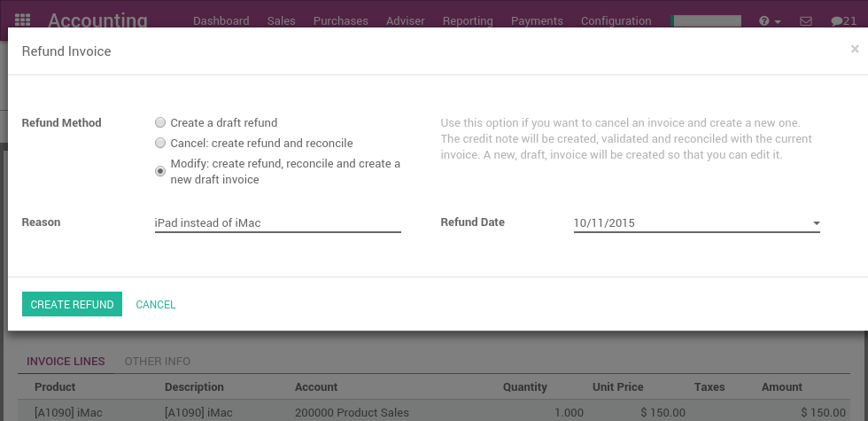Screen dimensions: 868x421
Task: Open the mail inbox envelope icon
Action: pos(805,20)
